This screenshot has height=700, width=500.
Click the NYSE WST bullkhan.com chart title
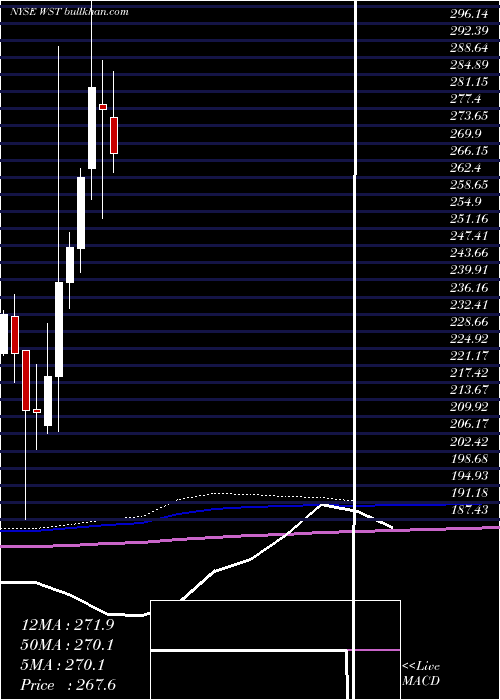[x=69, y=12]
